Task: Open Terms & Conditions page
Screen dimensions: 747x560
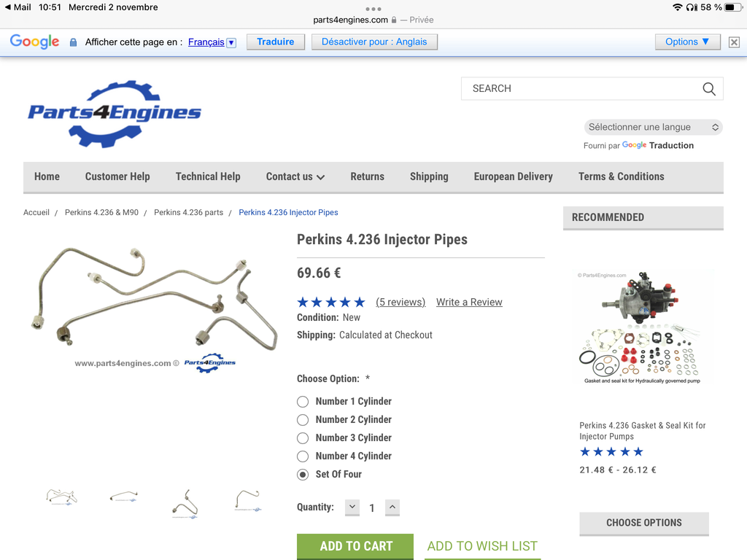Action: point(622,176)
